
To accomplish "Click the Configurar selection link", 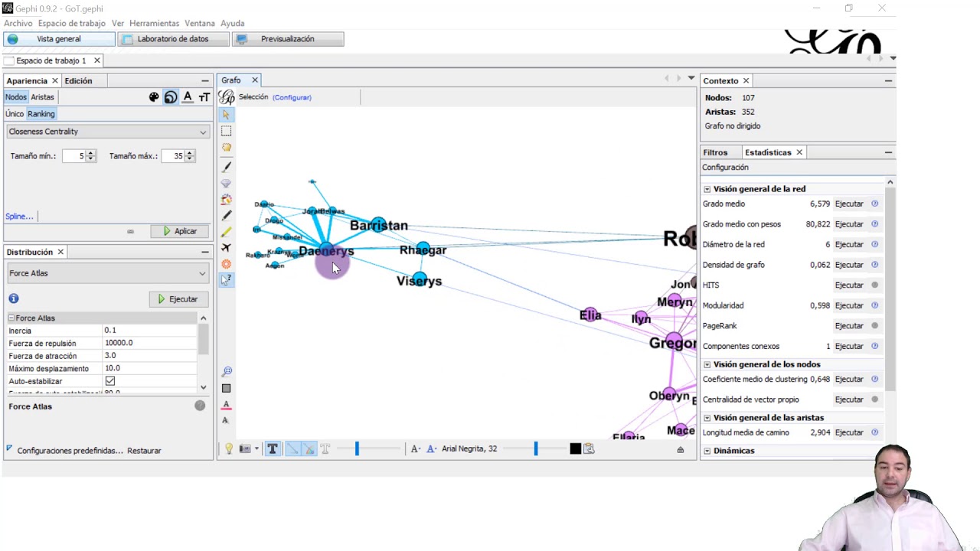I will [x=292, y=98].
